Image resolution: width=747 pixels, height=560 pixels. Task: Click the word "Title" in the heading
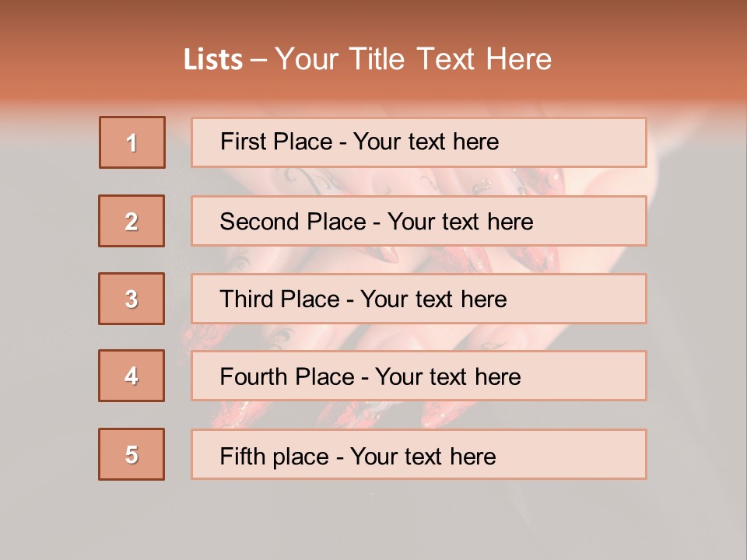click(379, 60)
